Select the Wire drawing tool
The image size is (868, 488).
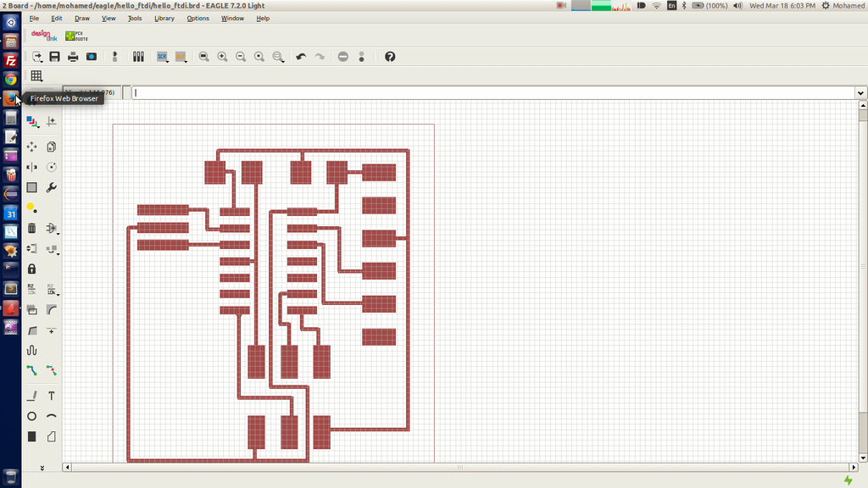pos(31,396)
